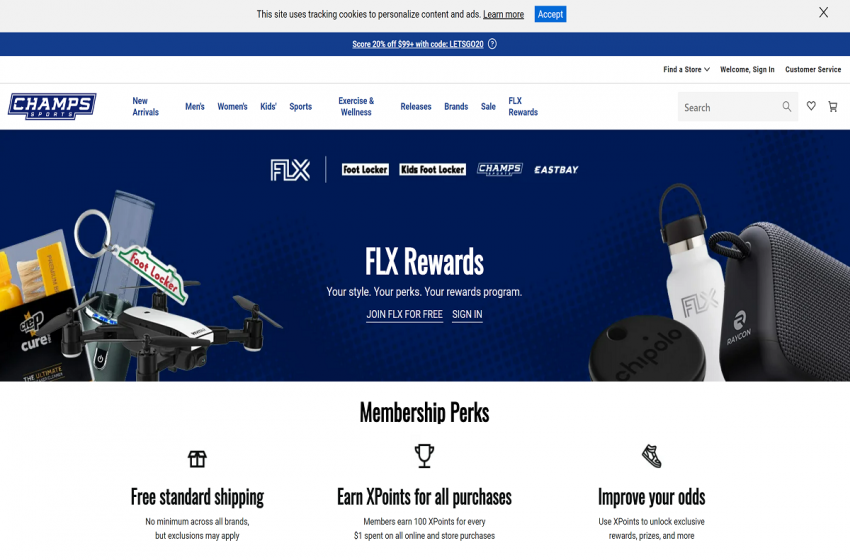The image size is (850, 560).
Task: Click JOIN FLX FOR FREE link
Action: click(x=404, y=314)
